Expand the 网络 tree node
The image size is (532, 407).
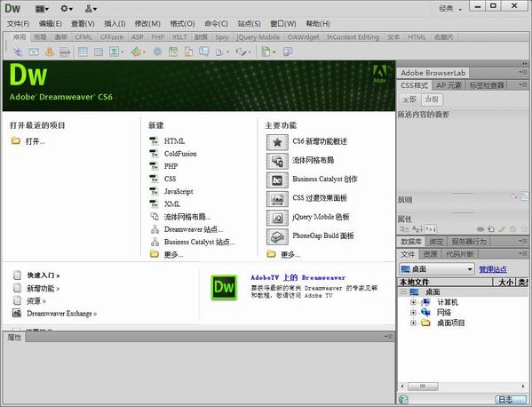pos(413,312)
